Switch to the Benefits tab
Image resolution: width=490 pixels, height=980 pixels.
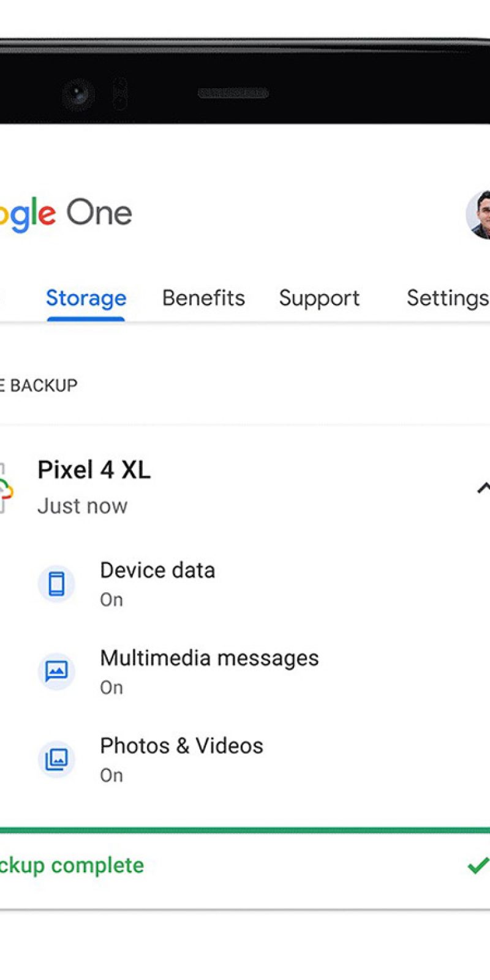click(x=203, y=298)
